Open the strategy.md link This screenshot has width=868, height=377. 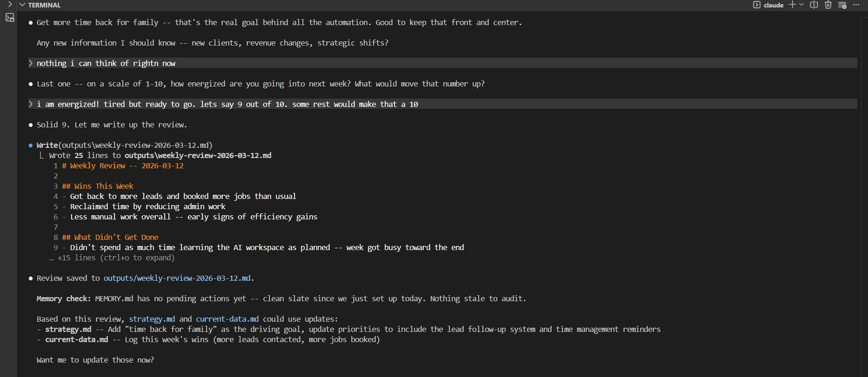pyautogui.click(x=152, y=319)
